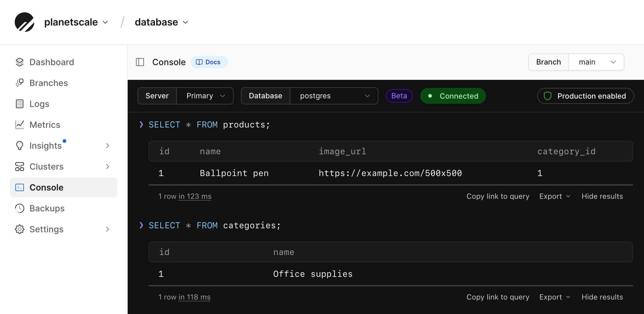644x314 pixels.
Task: Click the Dashboard layers icon
Action: click(x=20, y=62)
